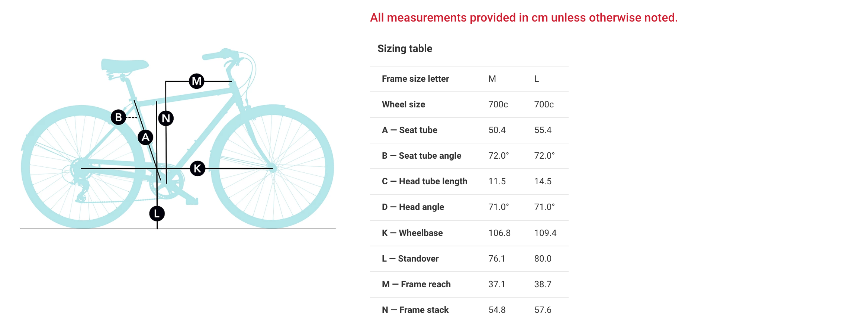Image resolution: width=868 pixels, height=327 pixels.
Task: Click the K — Wheelbase row label
Action: (412, 233)
